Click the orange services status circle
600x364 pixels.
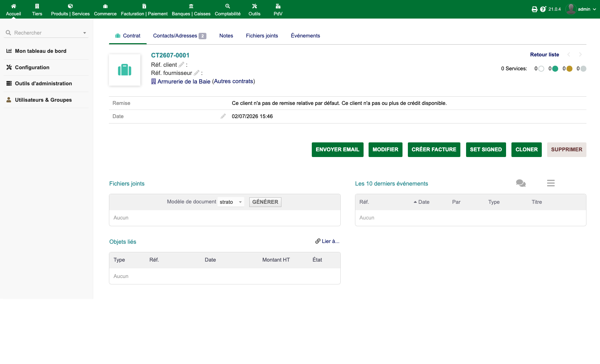point(570,69)
